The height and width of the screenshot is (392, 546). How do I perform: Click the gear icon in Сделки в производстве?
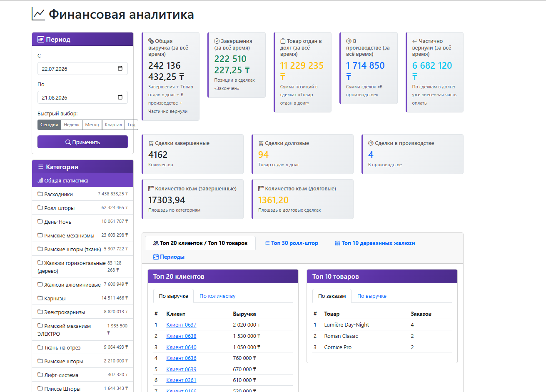coord(371,143)
